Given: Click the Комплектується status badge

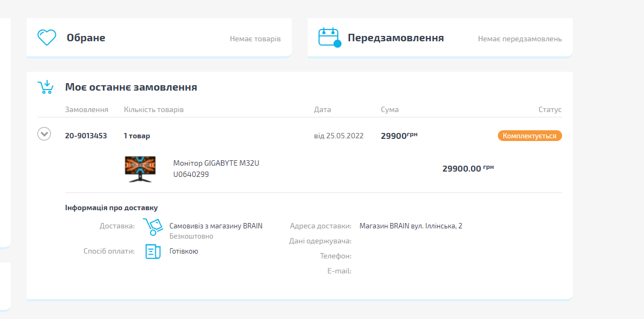Looking at the screenshot, I should [529, 136].
